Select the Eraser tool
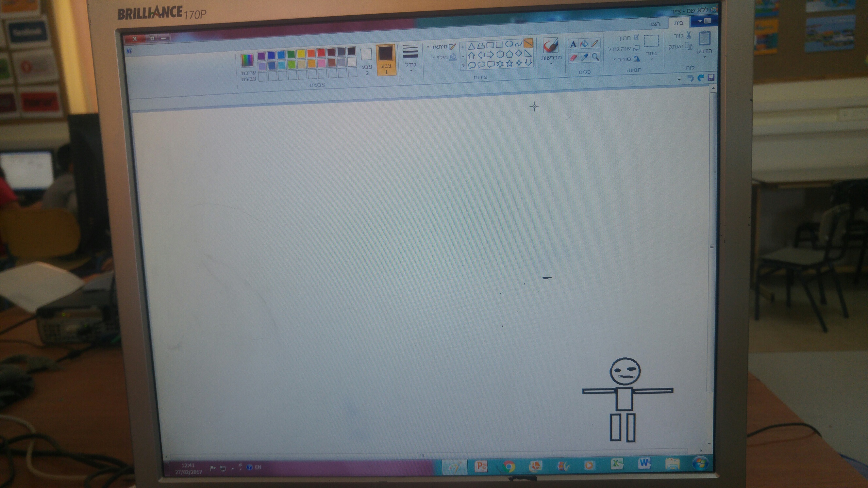Viewport: 868px width, 488px height. point(574,57)
